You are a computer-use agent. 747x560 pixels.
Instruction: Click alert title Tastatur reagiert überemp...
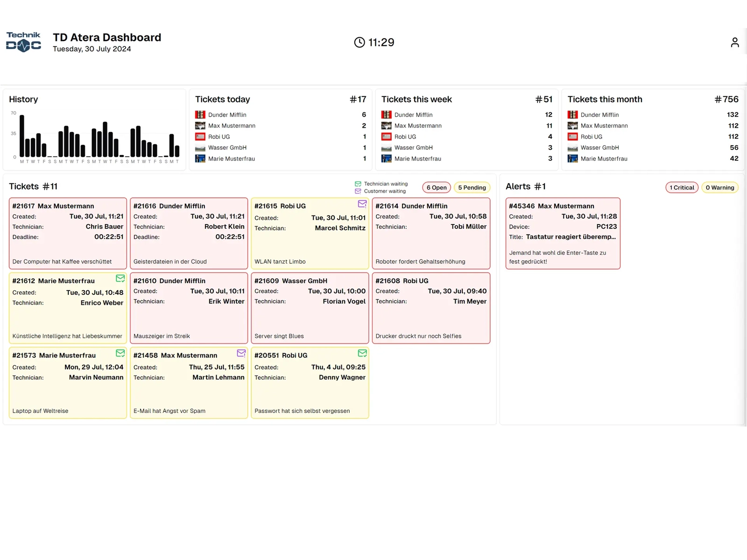click(571, 237)
